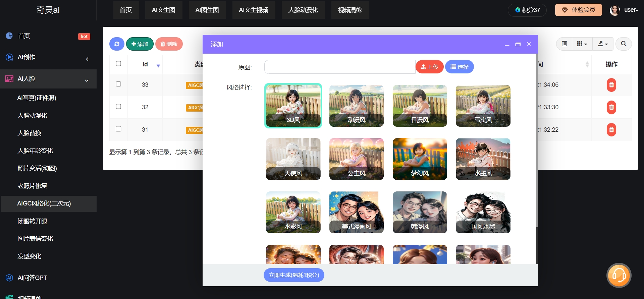Viewport: 644px width, 299px height.
Task: Open the orange customer service headset icon
Action: click(619, 275)
